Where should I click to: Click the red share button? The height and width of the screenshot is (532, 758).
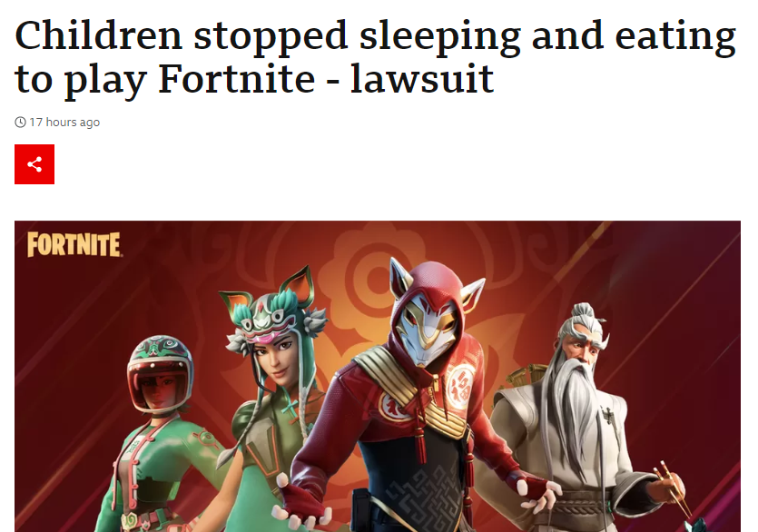[x=34, y=164]
